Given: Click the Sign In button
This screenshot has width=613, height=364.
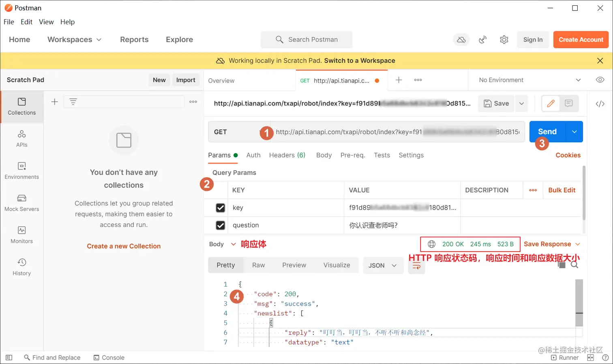Looking at the screenshot, I should (x=533, y=40).
